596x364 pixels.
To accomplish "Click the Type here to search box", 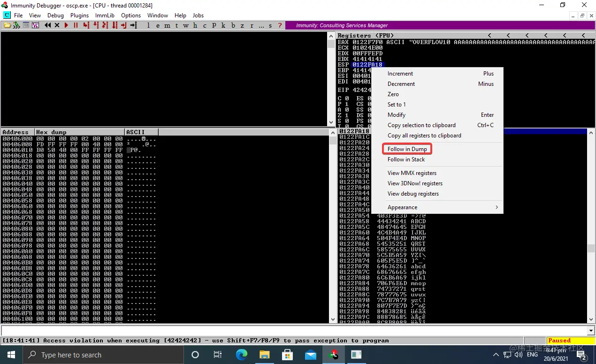I will [x=103, y=355].
